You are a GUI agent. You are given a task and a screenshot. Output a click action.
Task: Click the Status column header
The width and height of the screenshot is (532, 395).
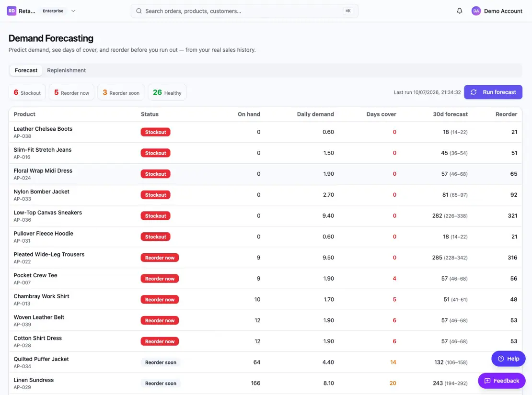click(150, 114)
